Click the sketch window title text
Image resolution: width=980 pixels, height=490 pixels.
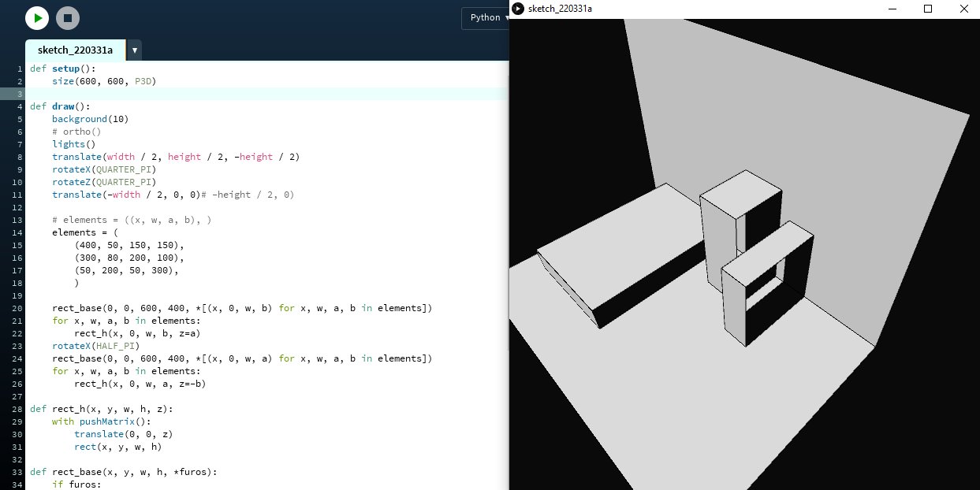[x=560, y=9]
